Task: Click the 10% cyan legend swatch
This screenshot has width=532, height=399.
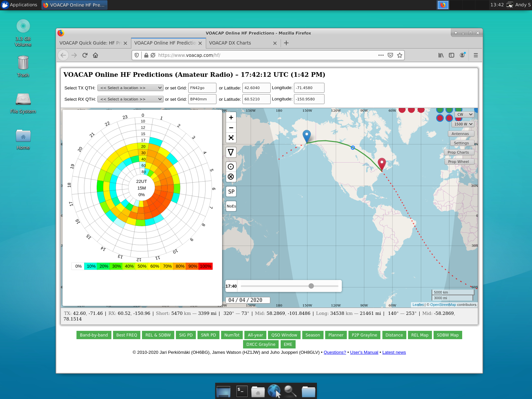Action: 91,266
